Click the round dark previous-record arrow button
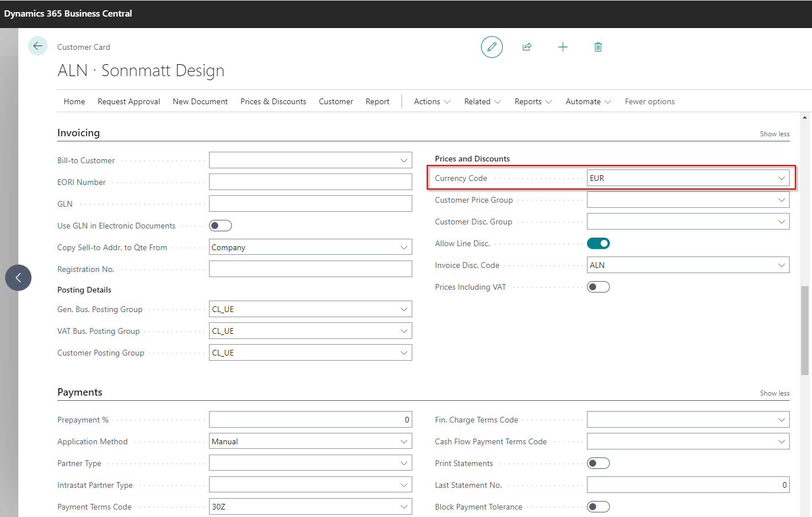The image size is (812, 517). pos(18,278)
